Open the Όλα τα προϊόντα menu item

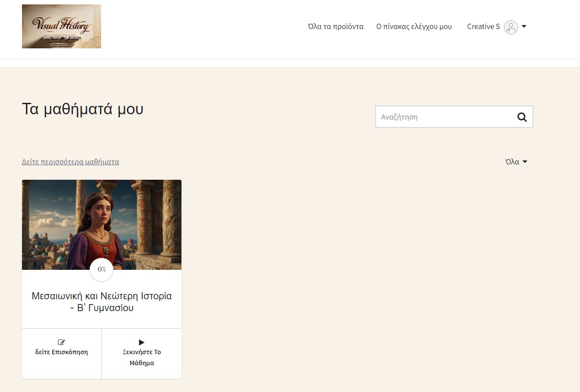pos(335,27)
